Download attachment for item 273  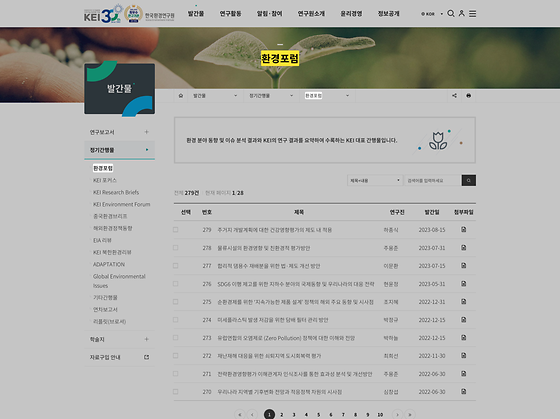464,338
